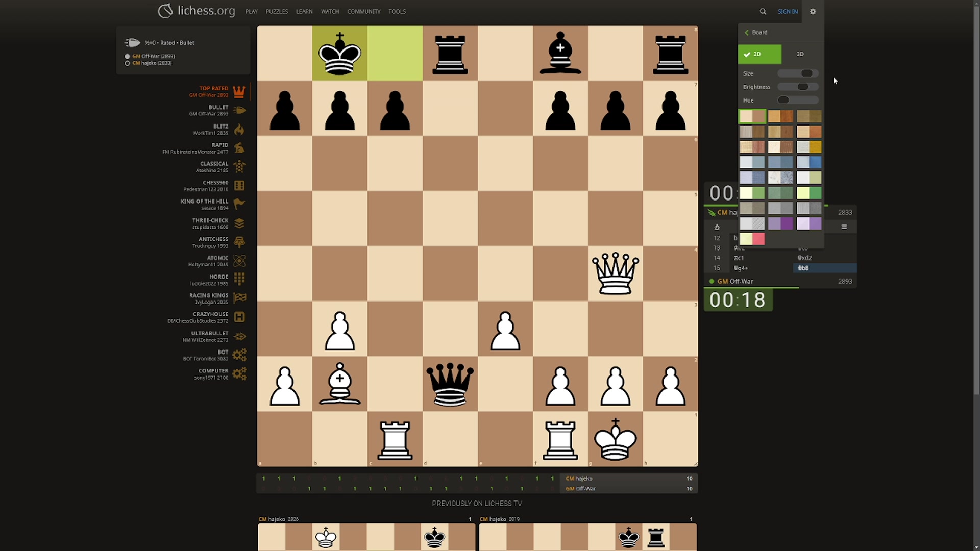Select the purple board theme swatch
Image resolution: width=980 pixels, height=551 pixels.
point(781,223)
